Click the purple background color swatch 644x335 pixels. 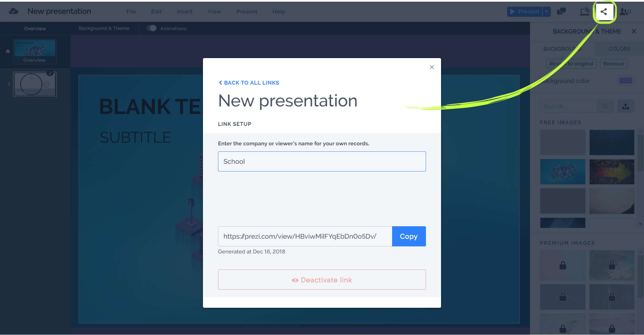click(x=625, y=81)
